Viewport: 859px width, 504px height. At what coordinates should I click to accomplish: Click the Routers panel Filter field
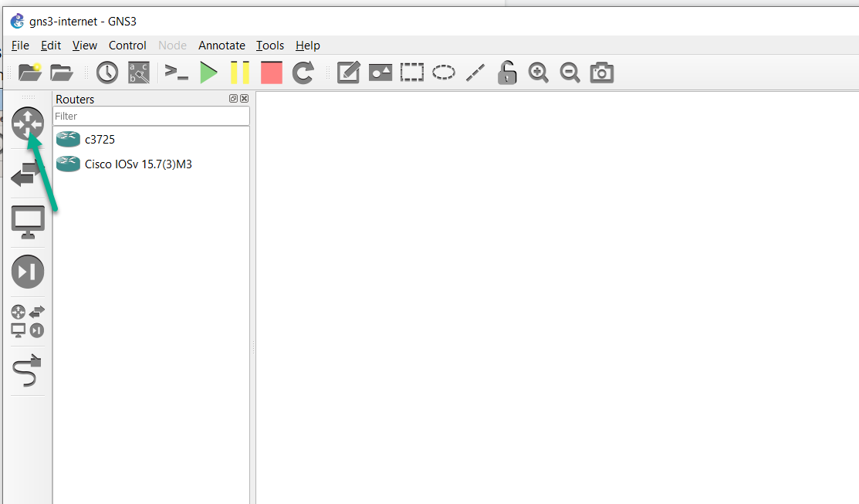pyautogui.click(x=151, y=116)
